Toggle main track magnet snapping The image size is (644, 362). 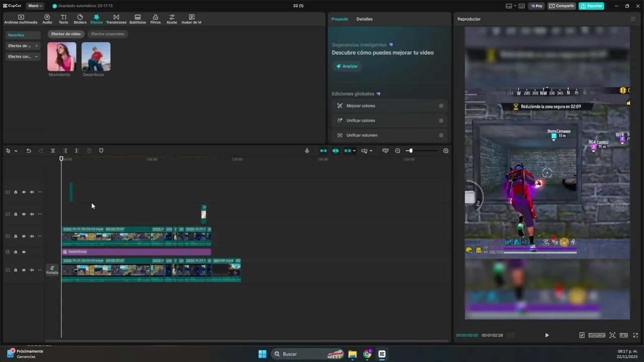(x=324, y=151)
